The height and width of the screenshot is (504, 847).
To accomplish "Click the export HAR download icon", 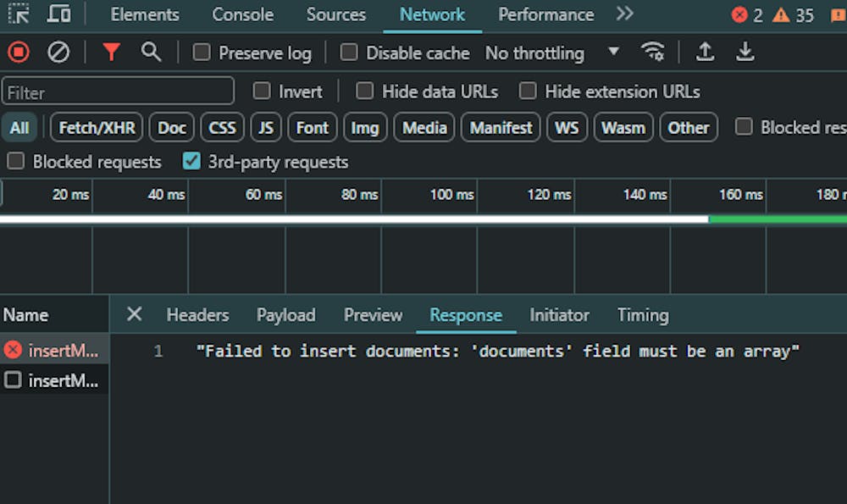I will (x=745, y=53).
